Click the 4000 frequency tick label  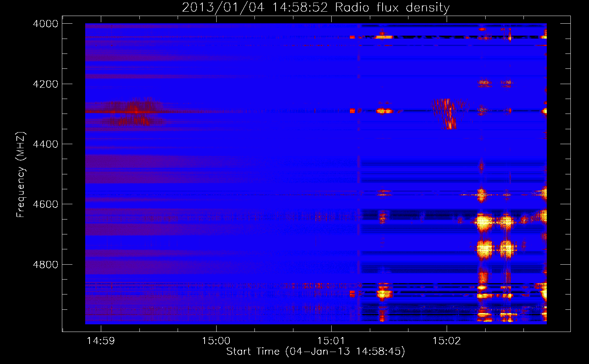click(46, 24)
